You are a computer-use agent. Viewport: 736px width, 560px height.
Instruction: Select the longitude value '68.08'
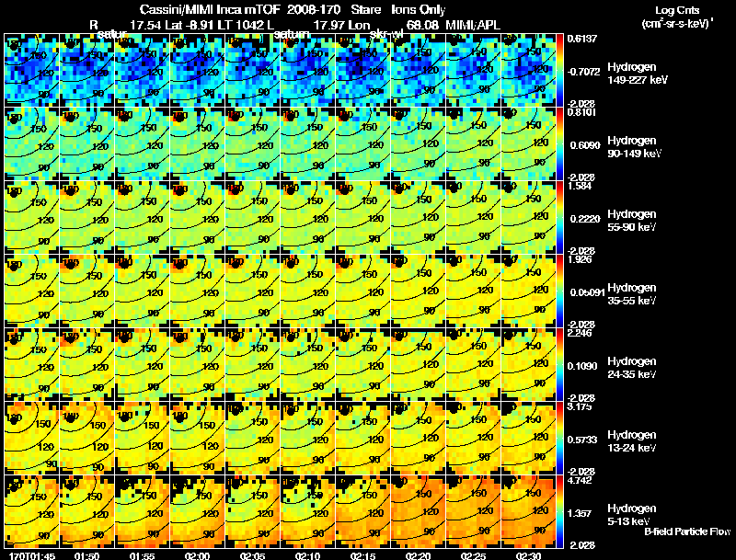(421, 26)
